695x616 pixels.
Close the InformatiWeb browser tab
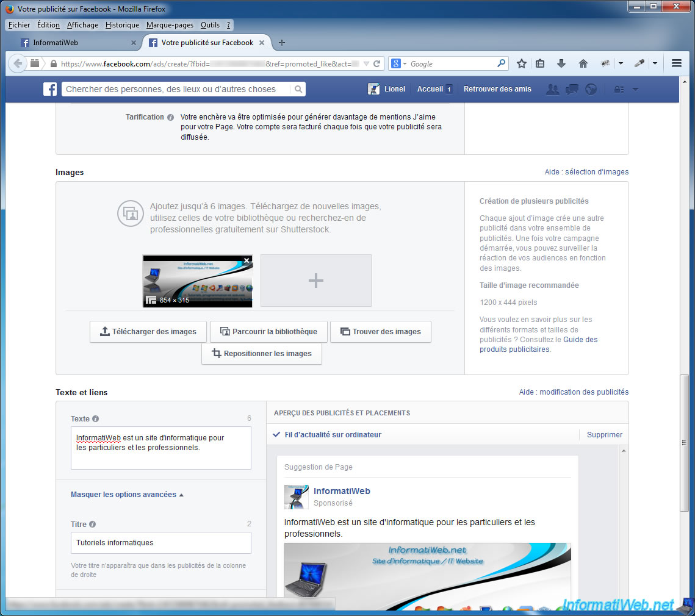(134, 43)
